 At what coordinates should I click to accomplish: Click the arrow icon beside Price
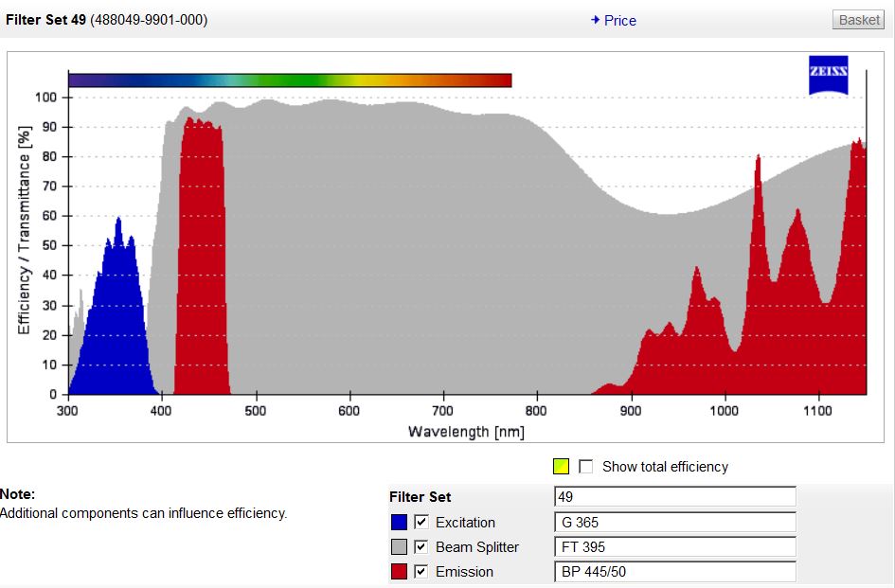click(x=595, y=20)
